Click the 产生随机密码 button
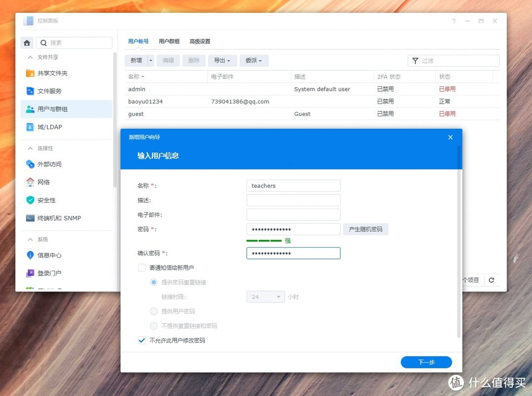The height and width of the screenshot is (396, 532). (366, 229)
